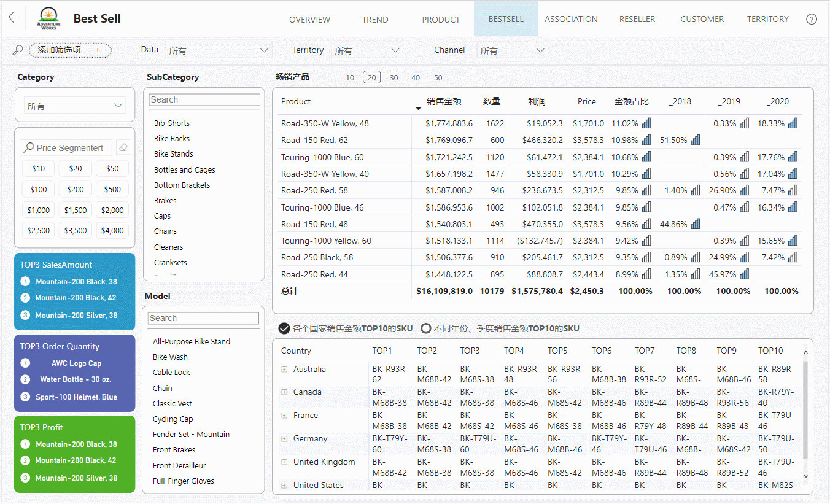Image resolution: width=830 pixels, height=504 pixels.
Task: Click the Model search input field
Action: click(203, 318)
